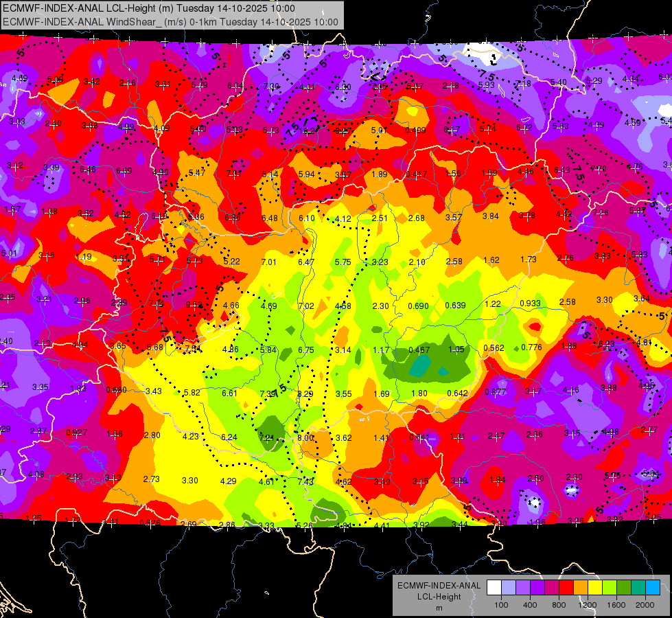Click the wind shear value 1.22
Viewport: 672px width, 618px height.
click(493, 304)
